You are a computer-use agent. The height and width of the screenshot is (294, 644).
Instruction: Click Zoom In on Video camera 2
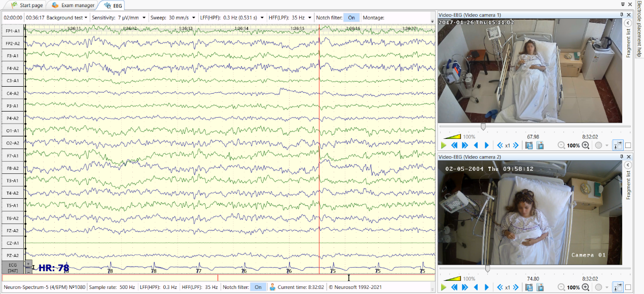coord(585,287)
